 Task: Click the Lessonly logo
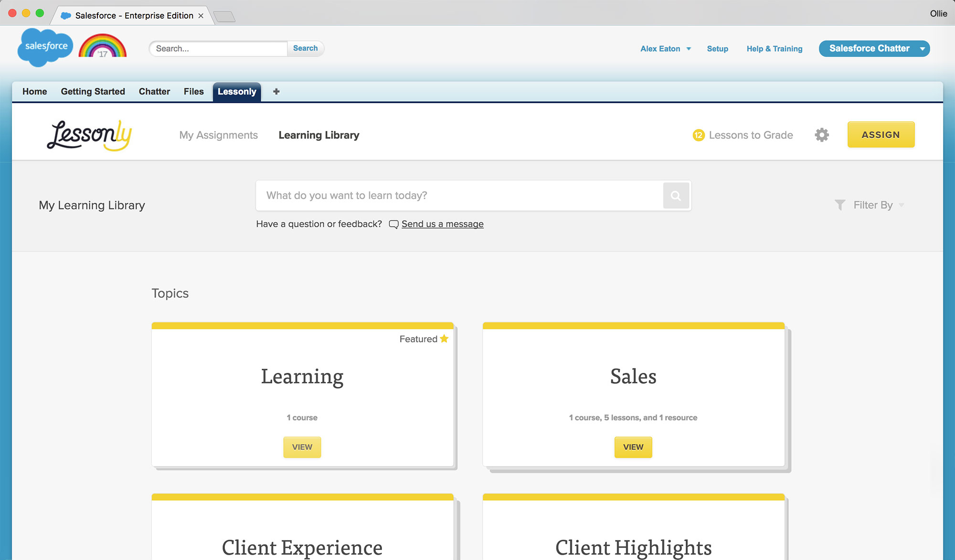tap(89, 135)
